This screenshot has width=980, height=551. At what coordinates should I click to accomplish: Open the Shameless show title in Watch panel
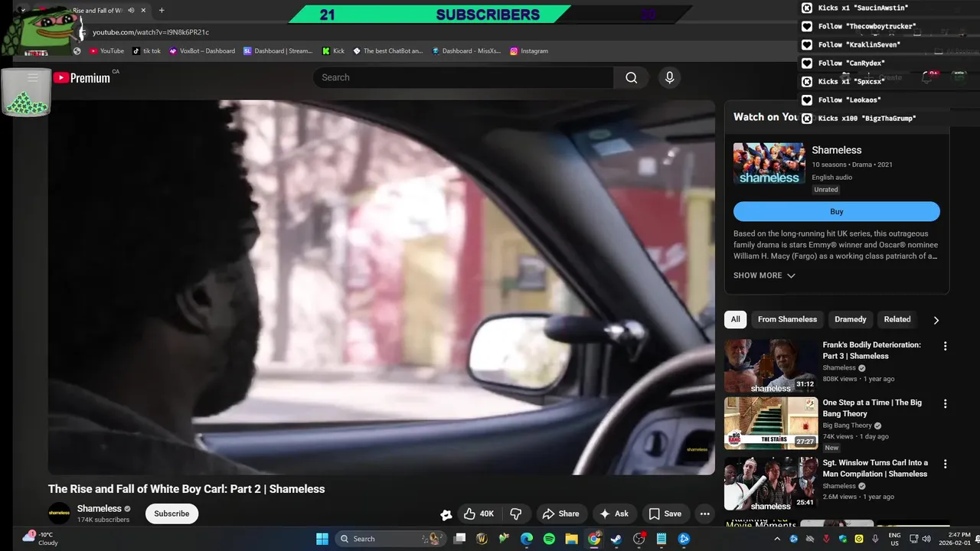pyautogui.click(x=837, y=150)
